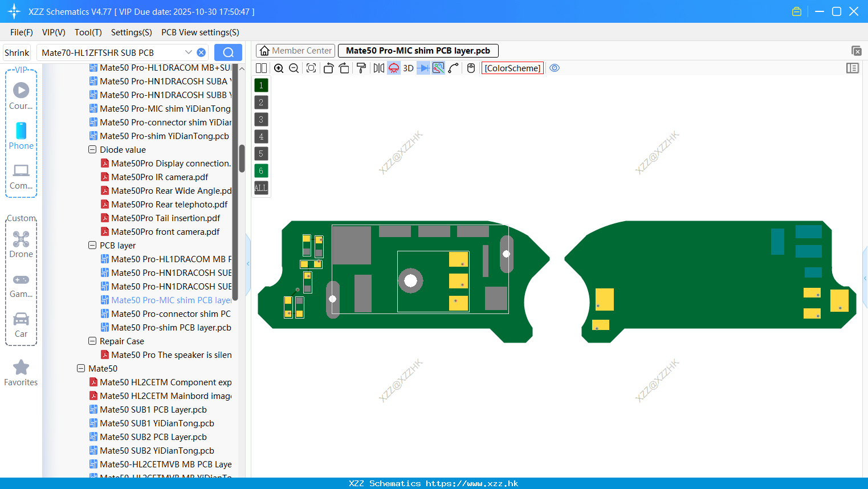
Task: Open Mate50 SUB2 YiDianTong.pcb
Action: pos(157,451)
